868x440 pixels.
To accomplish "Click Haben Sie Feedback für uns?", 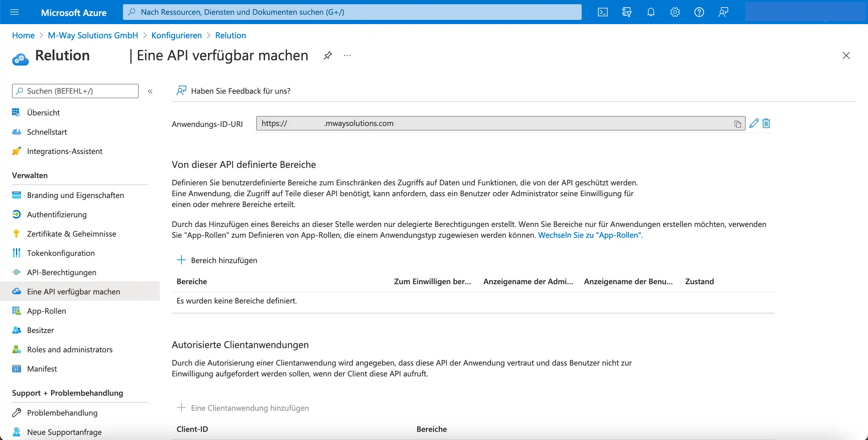I will tap(233, 91).
